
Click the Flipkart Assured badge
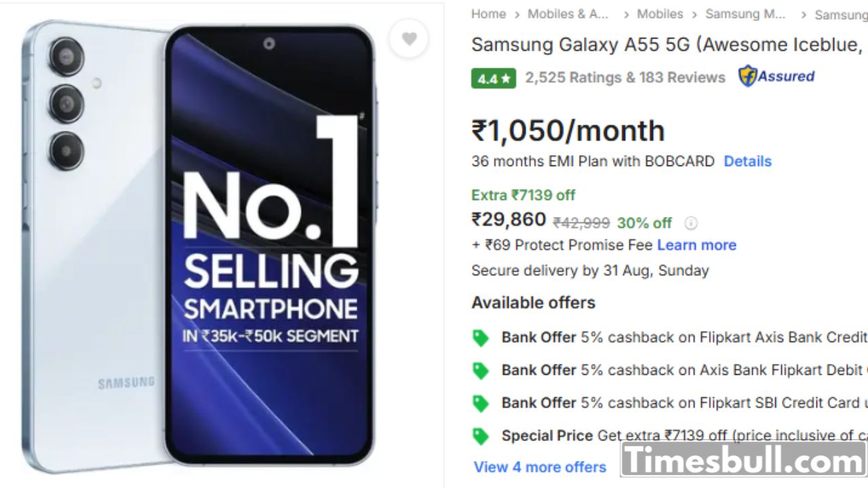(776, 77)
